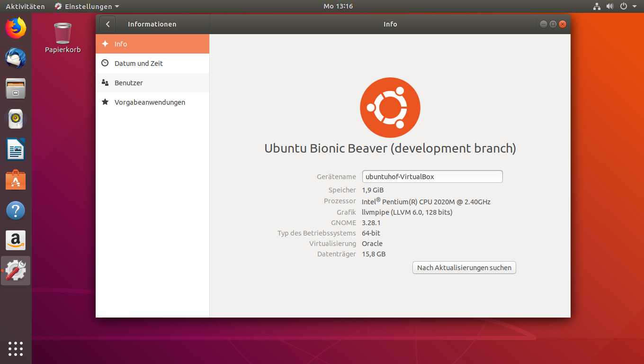644x364 pixels.
Task: Click the users icon beside Benutzer
Action: pos(105,82)
